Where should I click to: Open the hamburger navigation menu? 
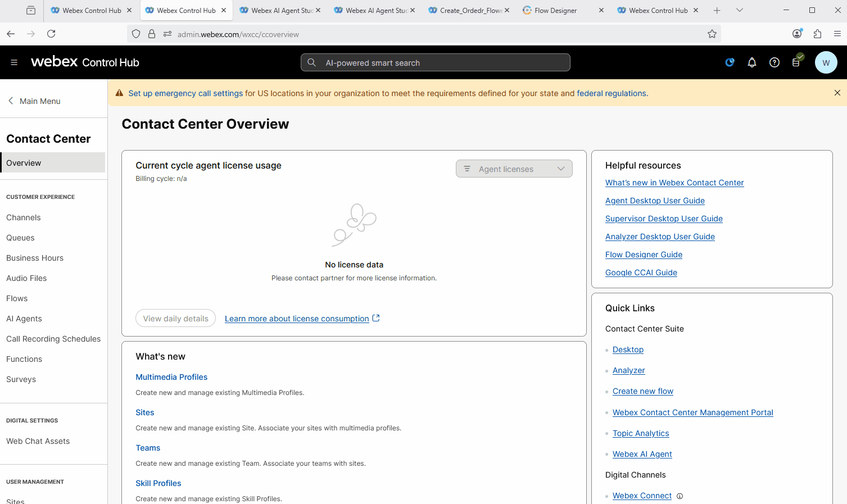pyautogui.click(x=14, y=62)
